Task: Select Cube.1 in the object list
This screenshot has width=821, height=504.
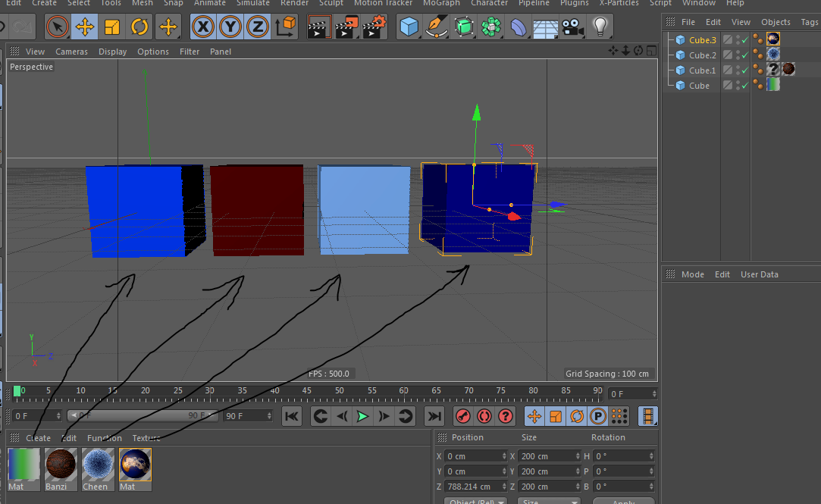Action: coord(702,70)
